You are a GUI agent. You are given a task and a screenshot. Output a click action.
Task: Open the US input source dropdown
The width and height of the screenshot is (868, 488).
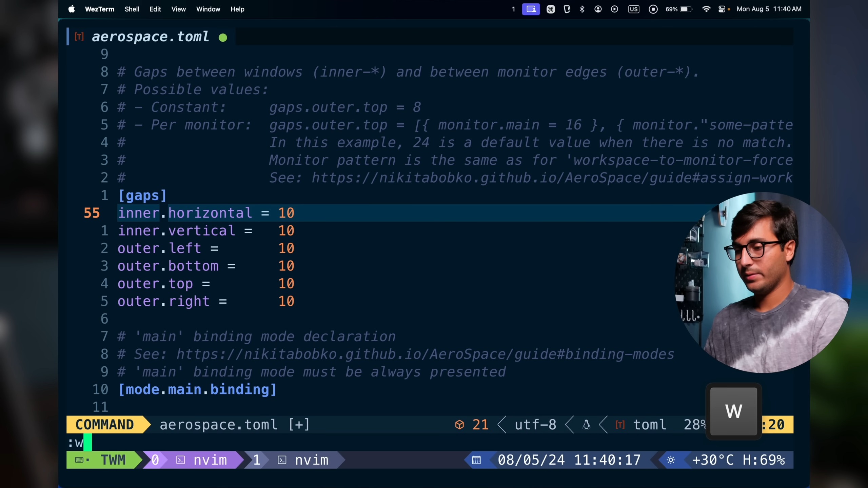(633, 9)
